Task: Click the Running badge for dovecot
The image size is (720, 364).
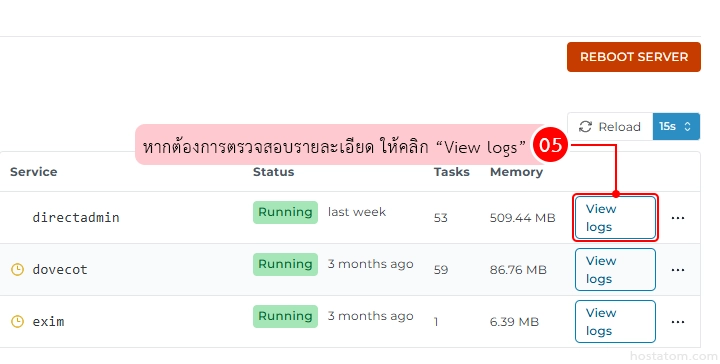Action: (285, 264)
